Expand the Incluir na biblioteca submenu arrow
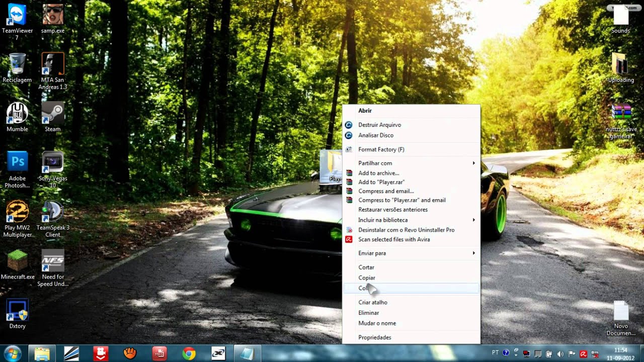Viewport: 644px width, 362px height. (x=473, y=220)
